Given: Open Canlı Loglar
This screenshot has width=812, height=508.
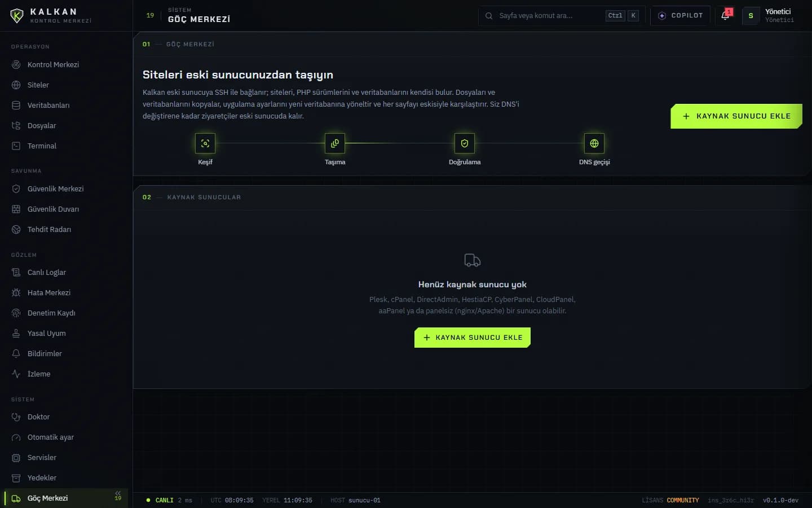Looking at the screenshot, I should click(x=66, y=272).
